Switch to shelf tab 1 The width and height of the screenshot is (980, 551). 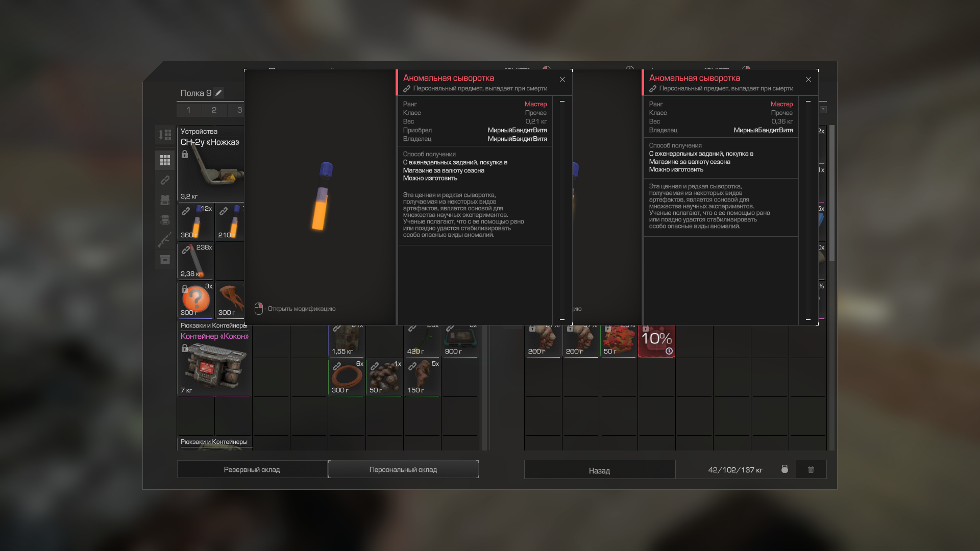click(x=189, y=110)
